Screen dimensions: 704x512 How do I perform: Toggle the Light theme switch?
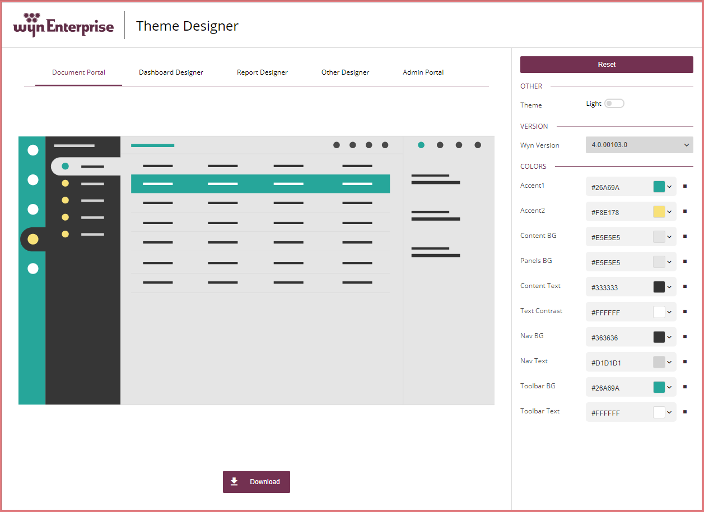pos(614,103)
